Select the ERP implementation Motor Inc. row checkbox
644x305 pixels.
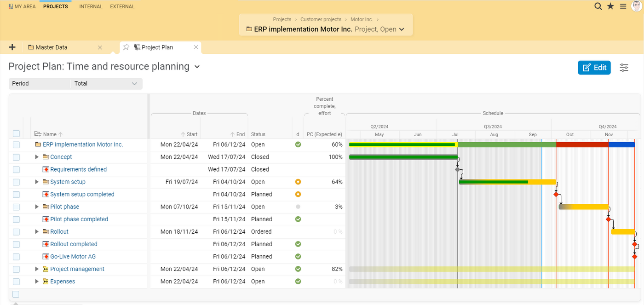pos(16,144)
